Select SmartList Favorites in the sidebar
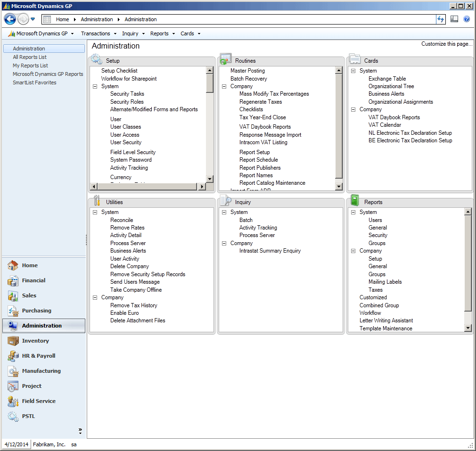Image resolution: width=476 pixels, height=451 pixels. click(34, 82)
